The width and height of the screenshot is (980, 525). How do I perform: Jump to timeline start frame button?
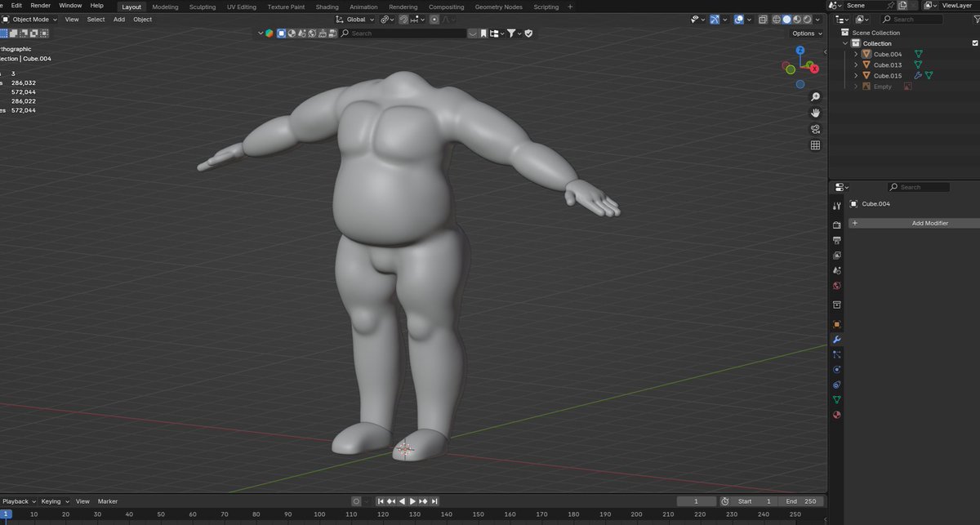point(381,501)
